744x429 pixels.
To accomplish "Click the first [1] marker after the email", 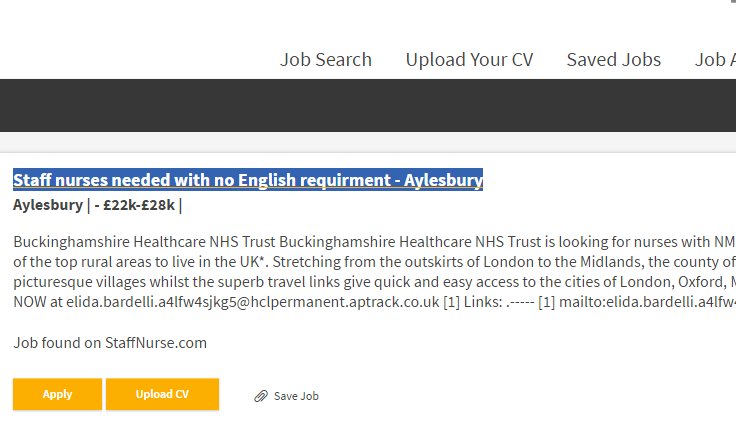I will pos(451,302).
